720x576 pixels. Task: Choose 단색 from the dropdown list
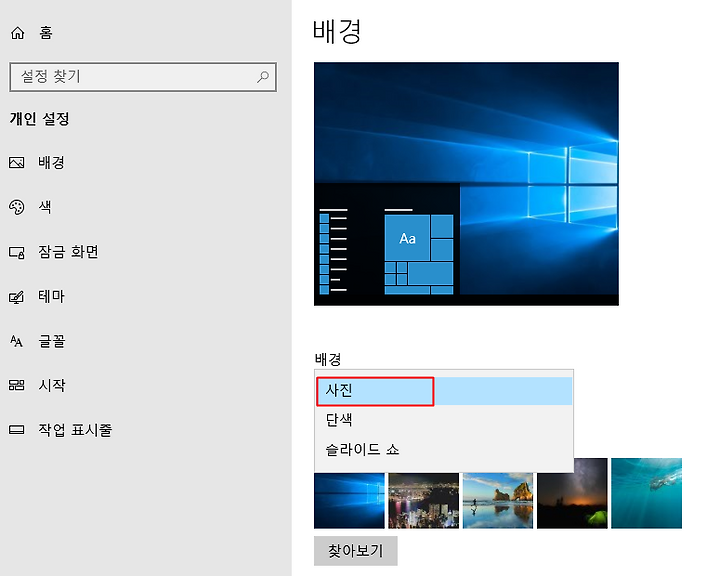point(444,420)
